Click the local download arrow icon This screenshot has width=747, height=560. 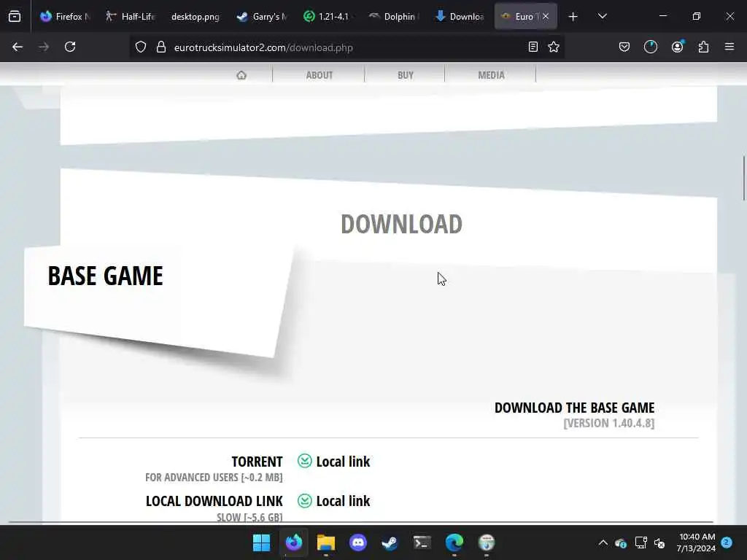tap(305, 500)
